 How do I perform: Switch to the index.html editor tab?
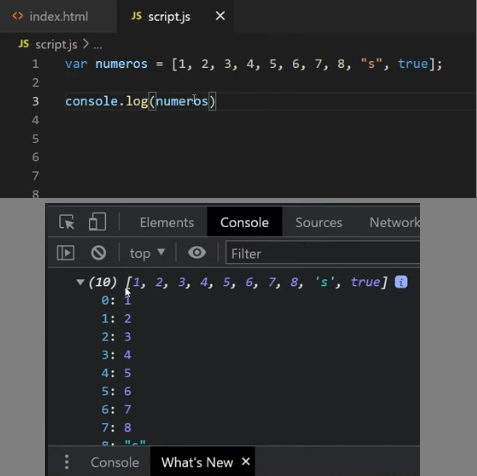[x=58, y=16]
